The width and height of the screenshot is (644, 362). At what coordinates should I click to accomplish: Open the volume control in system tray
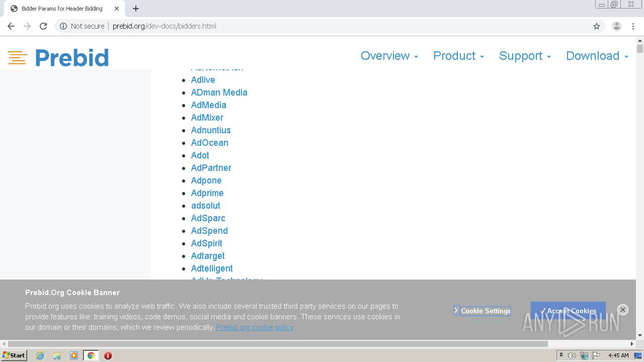coord(572,355)
